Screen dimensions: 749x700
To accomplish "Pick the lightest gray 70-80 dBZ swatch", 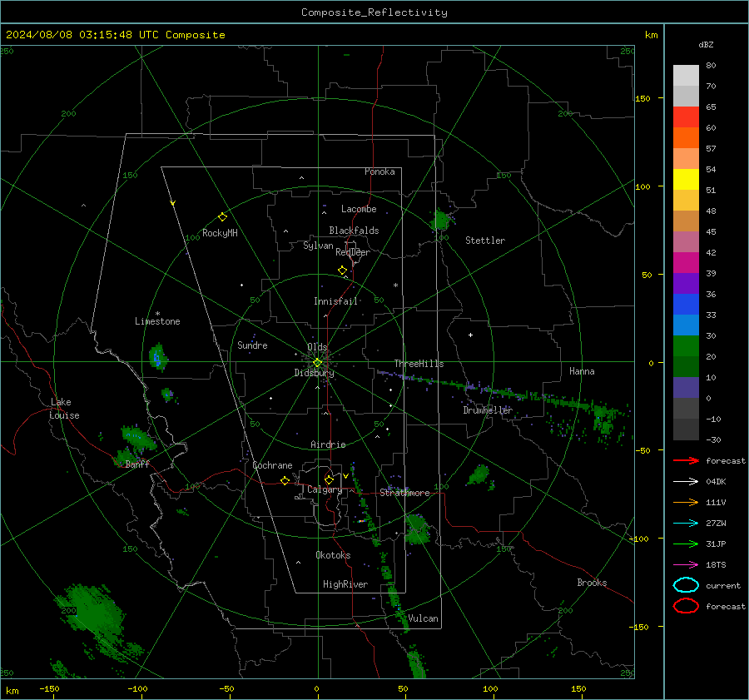I will pyautogui.click(x=686, y=76).
